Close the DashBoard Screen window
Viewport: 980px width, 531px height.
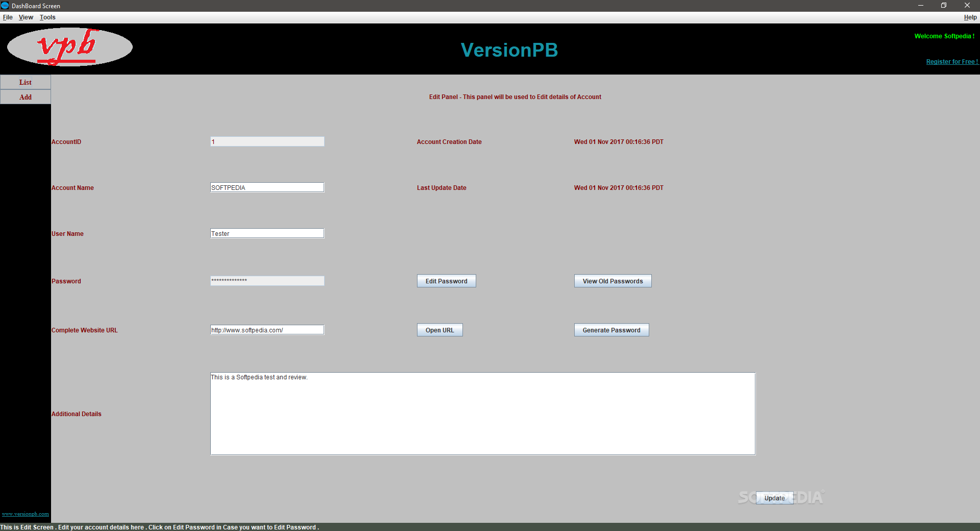pyautogui.click(x=967, y=6)
